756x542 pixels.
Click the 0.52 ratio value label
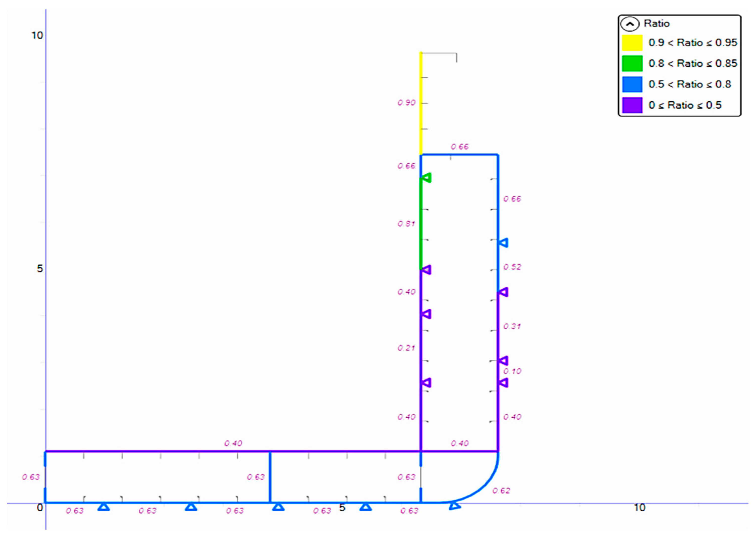tap(512, 267)
